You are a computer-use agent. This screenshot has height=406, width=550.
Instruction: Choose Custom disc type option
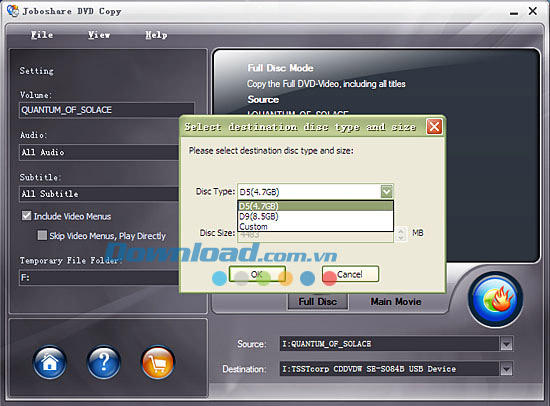(x=315, y=226)
